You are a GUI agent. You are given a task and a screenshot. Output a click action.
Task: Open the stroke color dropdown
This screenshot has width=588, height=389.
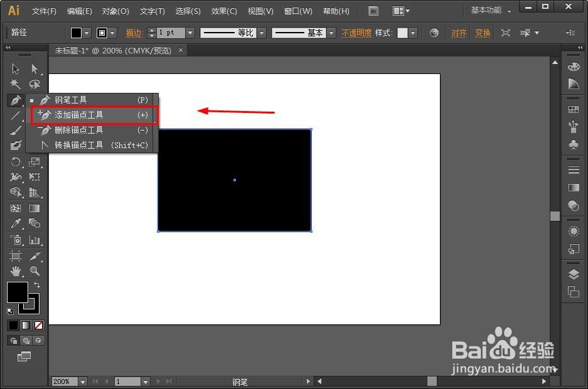(112, 33)
